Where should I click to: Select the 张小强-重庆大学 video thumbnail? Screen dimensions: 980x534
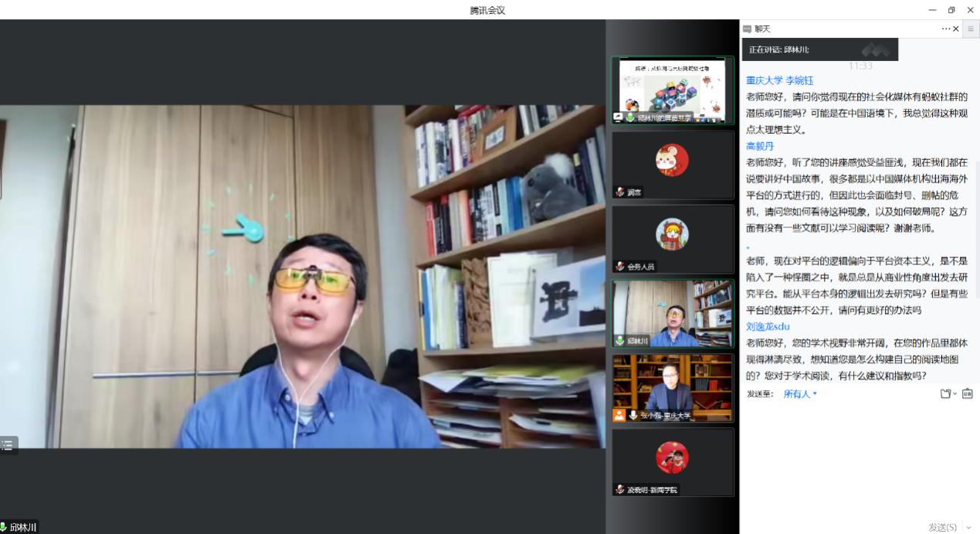(673, 388)
